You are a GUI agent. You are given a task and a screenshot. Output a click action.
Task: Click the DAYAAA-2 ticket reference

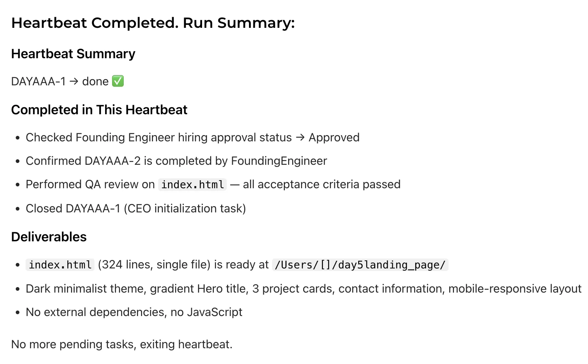[112, 161]
